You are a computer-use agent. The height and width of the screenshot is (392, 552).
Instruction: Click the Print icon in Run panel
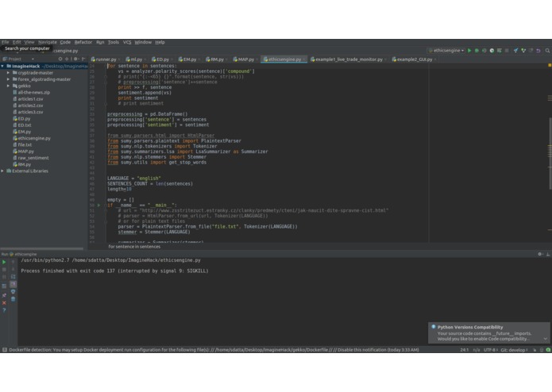click(13, 291)
